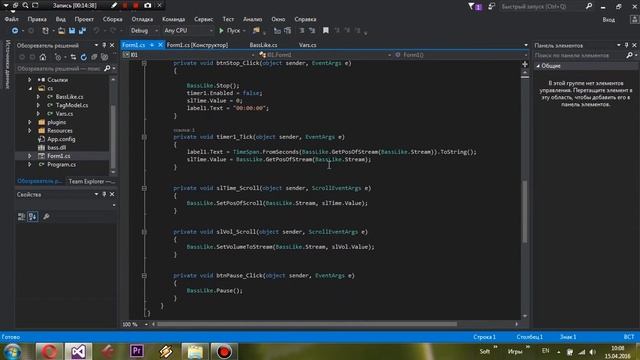Toggle pin on Обозреватель решений panel
640x360 pixels.
coord(104,45)
